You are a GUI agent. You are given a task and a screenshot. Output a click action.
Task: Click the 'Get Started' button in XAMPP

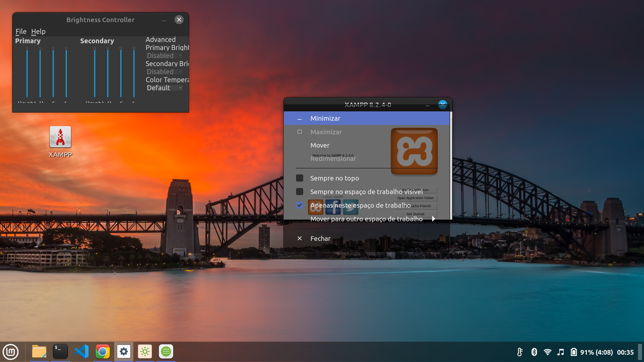(415, 214)
